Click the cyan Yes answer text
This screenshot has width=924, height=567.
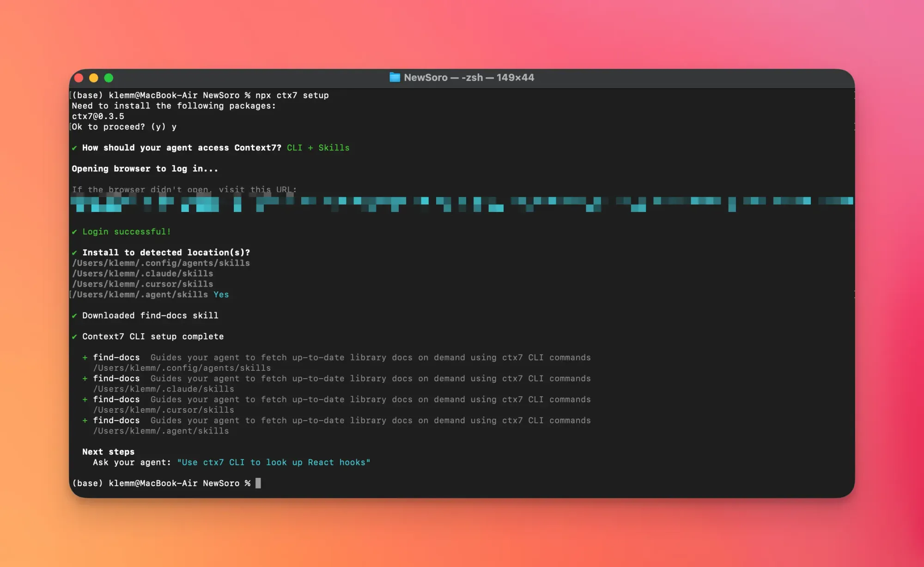221,295
